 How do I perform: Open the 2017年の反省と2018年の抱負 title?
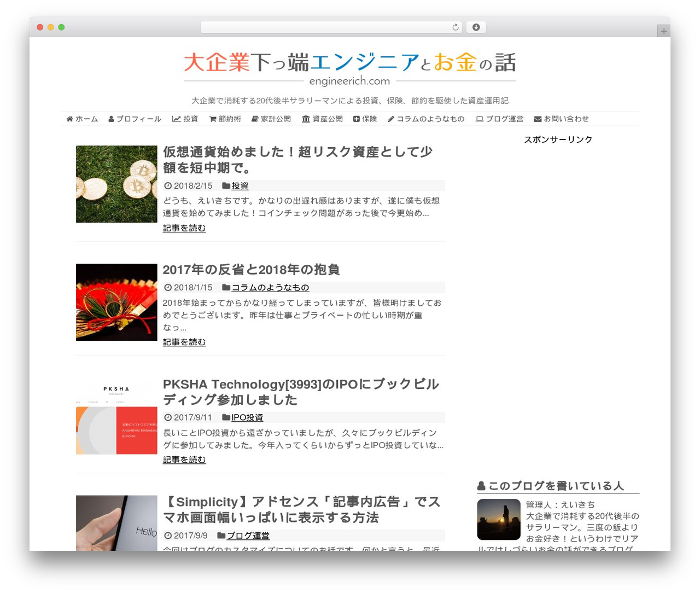(252, 270)
